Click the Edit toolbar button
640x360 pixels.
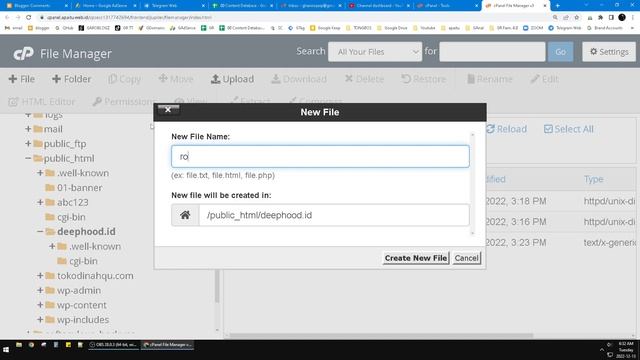(x=544, y=79)
